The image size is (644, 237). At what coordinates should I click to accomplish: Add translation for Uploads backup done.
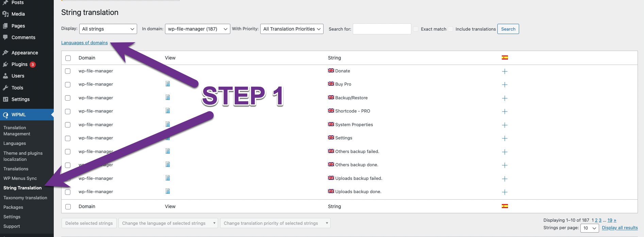(505, 192)
